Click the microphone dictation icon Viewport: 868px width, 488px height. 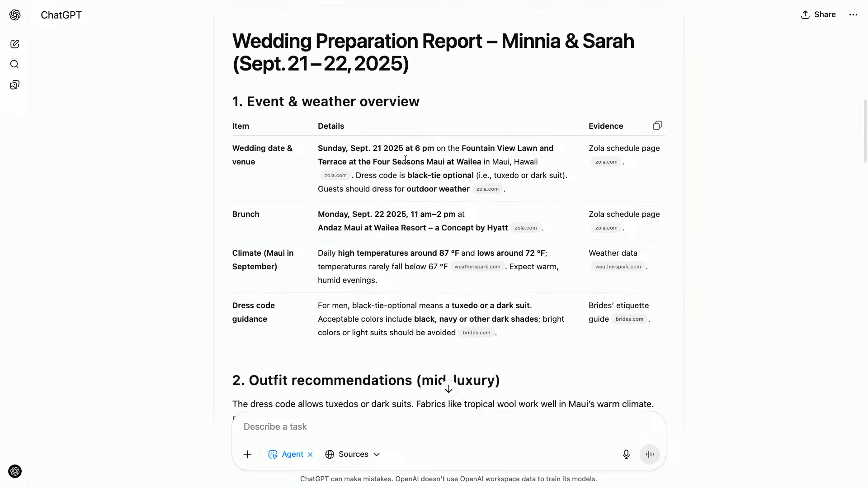coord(626,455)
